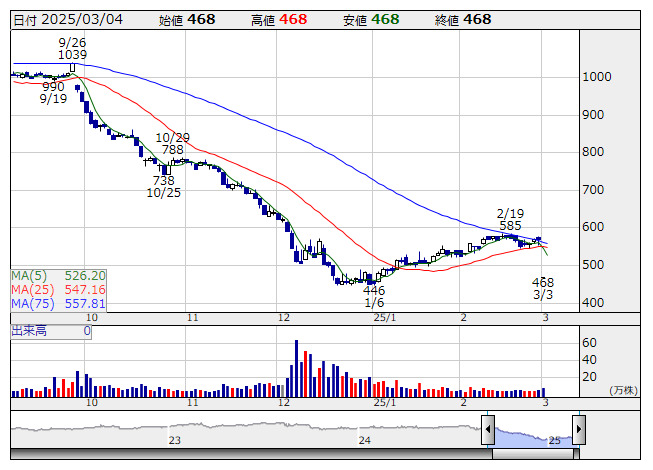Screen dimensions: 653x470
Task: Click the MA(25) 547.16 legend entry
Action: coord(58,289)
